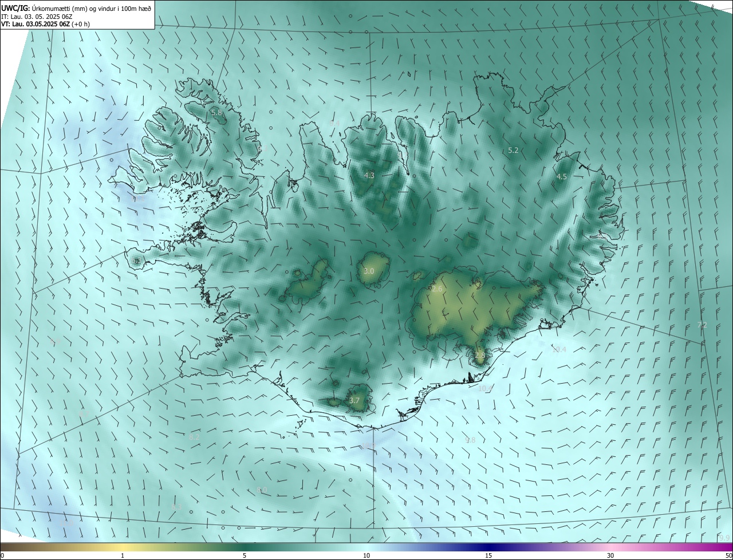Click the 2.8 value near the southeast coast
The image size is (733, 560).
click(480, 355)
